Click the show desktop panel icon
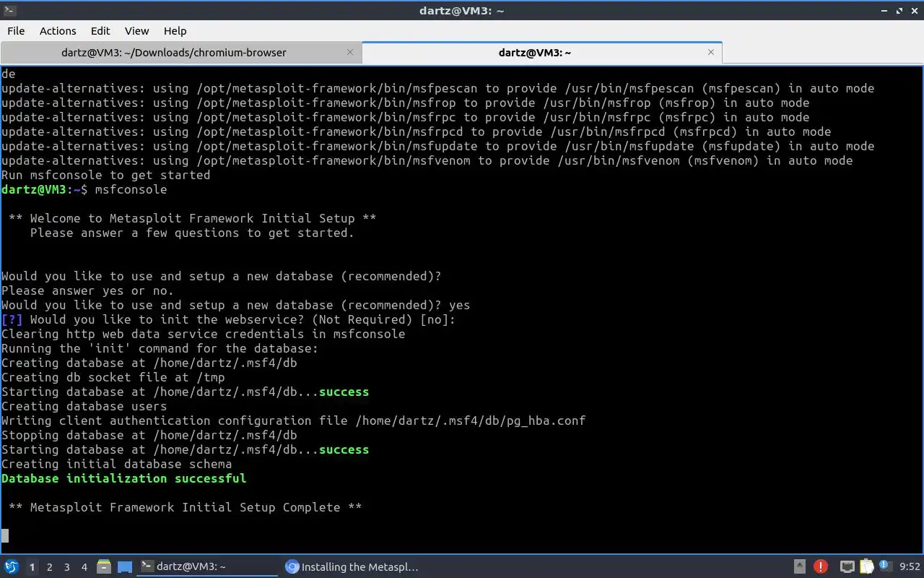Screen dimensions: 924x578 pos(125,567)
